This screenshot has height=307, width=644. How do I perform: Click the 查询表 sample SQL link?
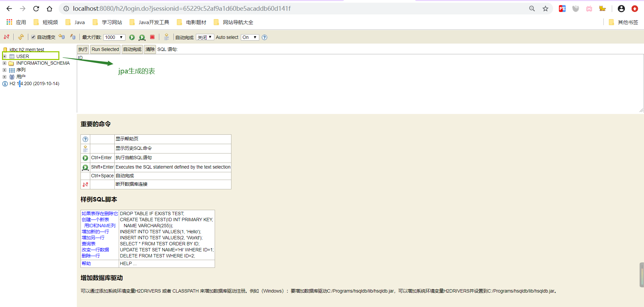point(88,244)
